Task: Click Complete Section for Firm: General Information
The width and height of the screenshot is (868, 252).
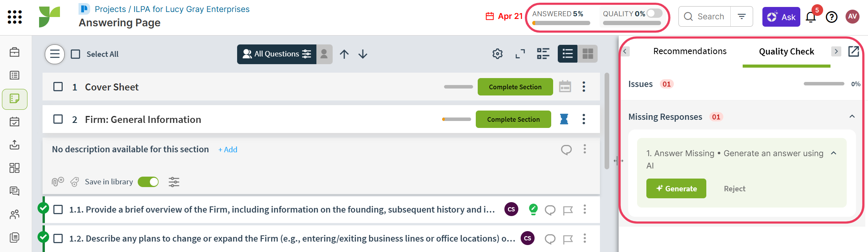Action: (x=513, y=119)
